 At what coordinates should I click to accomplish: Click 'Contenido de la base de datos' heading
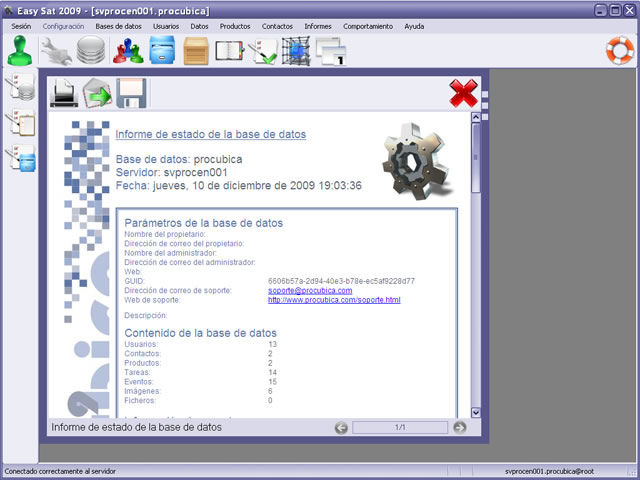click(x=200, y=333)
